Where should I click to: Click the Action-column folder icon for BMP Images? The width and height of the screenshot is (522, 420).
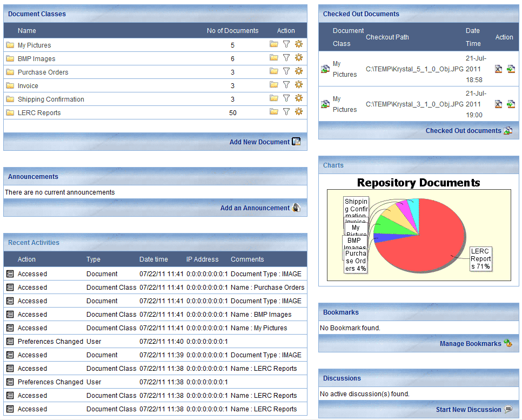tap(273, 58)
